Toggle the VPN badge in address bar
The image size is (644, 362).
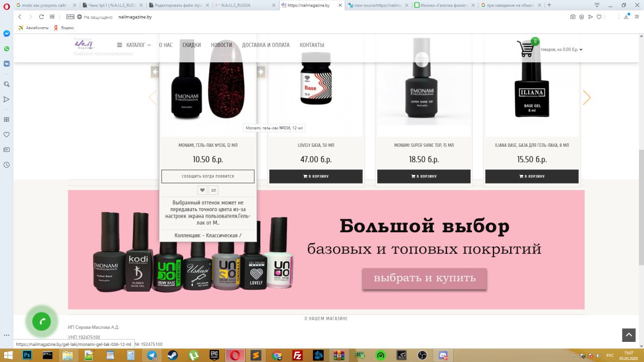[x=70, y=17]
